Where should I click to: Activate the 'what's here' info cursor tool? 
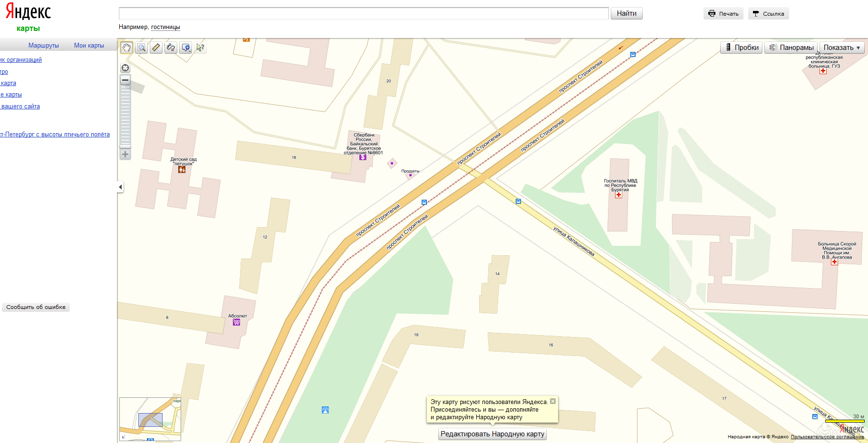201,48
